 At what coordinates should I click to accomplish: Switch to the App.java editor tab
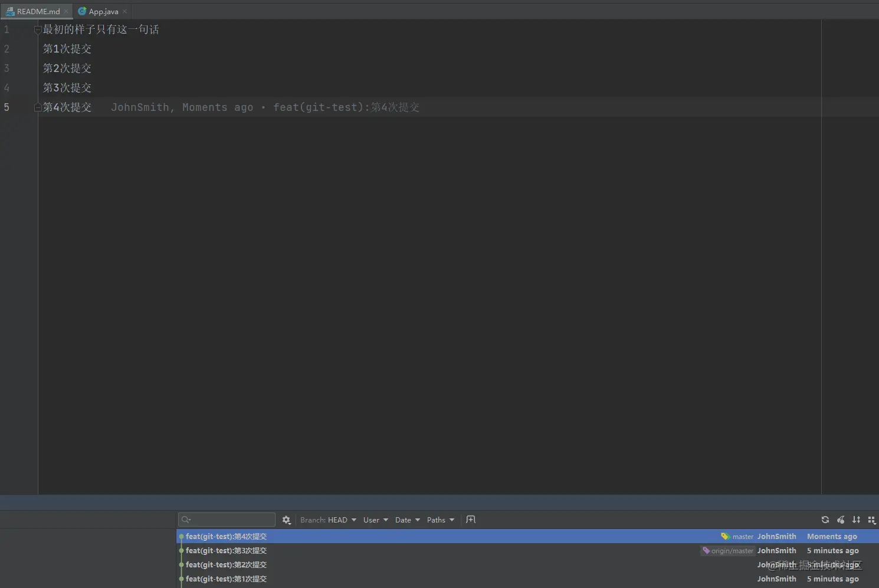103,11
